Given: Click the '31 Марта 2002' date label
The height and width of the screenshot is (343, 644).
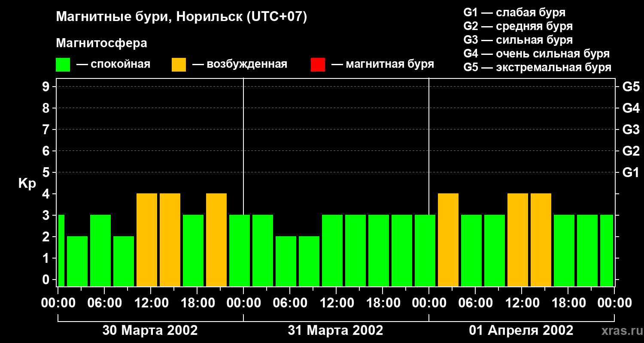Looking at the screenshot, I should tap(335, 330).
